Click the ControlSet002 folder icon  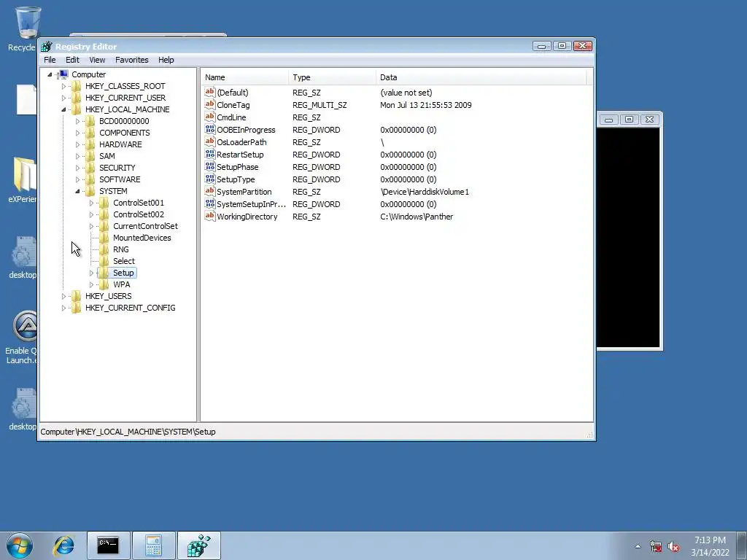104,214
